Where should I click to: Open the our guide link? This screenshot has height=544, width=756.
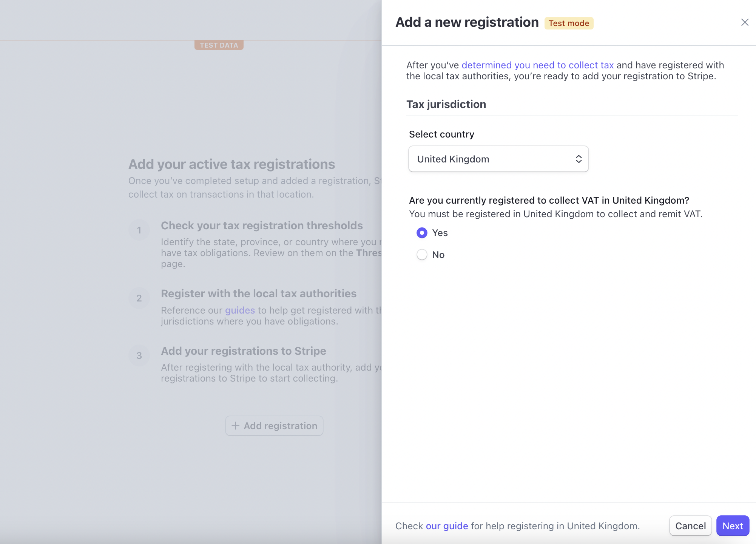coord(447,525)
